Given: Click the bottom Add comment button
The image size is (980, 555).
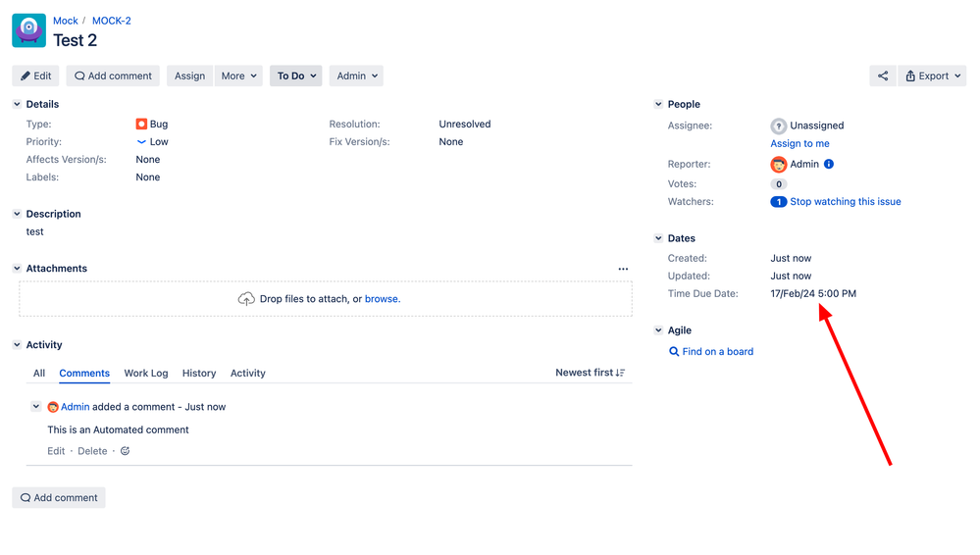Looking at the screenshot, I should point(59,497).
